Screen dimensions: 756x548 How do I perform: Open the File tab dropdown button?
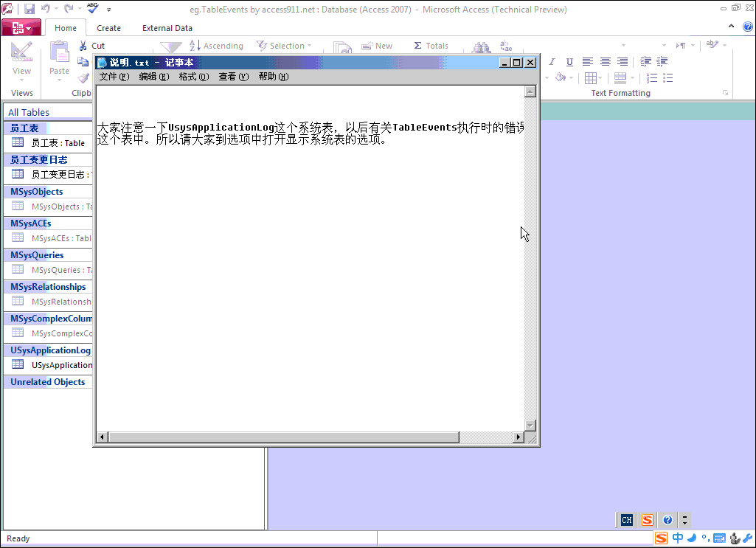21,28
